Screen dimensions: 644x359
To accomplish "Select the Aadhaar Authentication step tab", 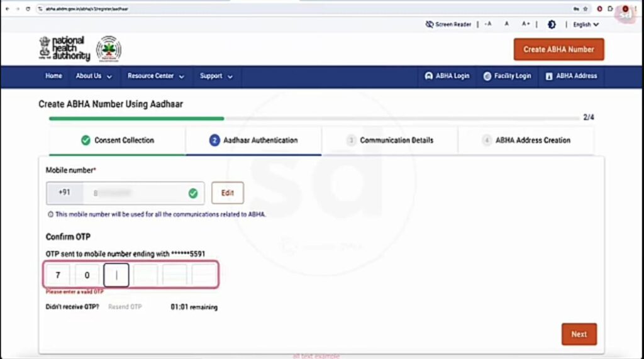I will coord(253,140).
